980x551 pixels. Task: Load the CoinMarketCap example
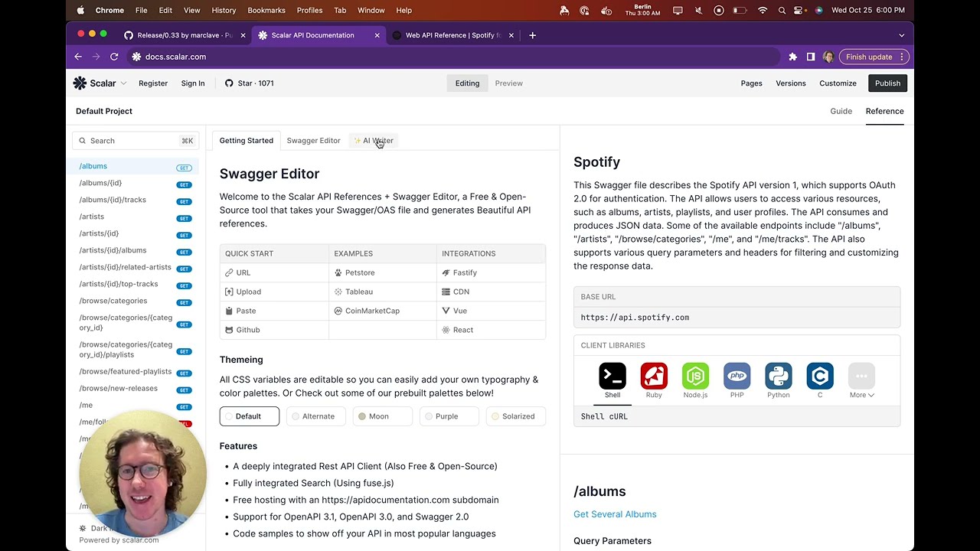[x=383, y=311]
